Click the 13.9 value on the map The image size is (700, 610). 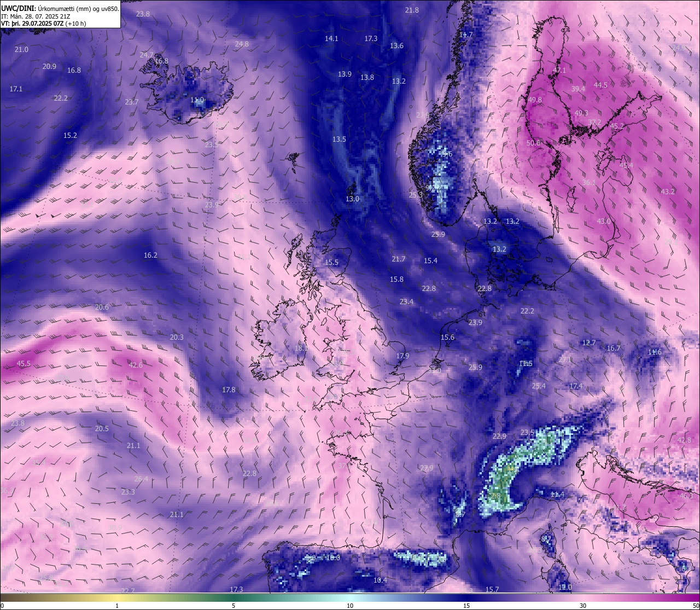click(x=345, y=74)
